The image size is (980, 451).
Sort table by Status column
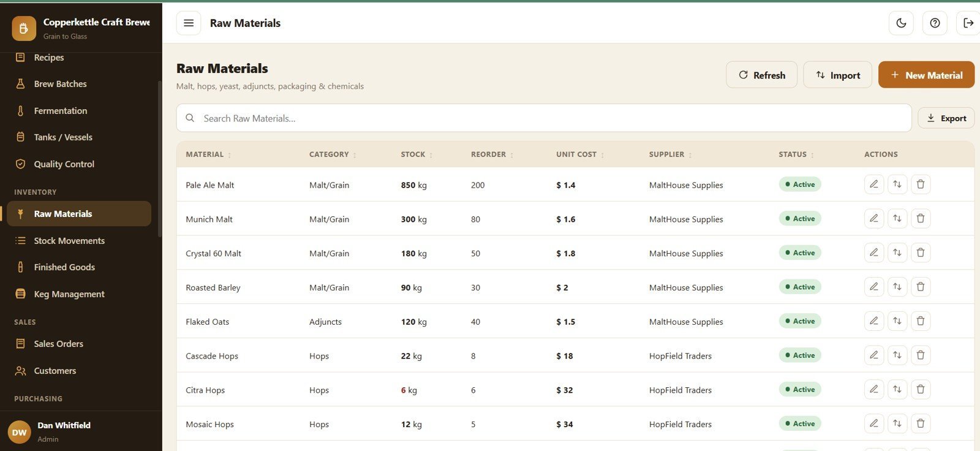[x=796, y=154]
